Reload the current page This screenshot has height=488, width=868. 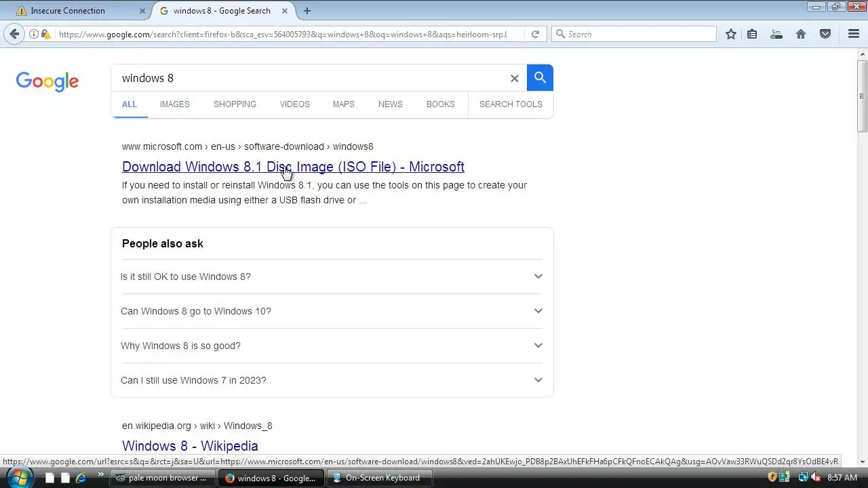(535, 34)
